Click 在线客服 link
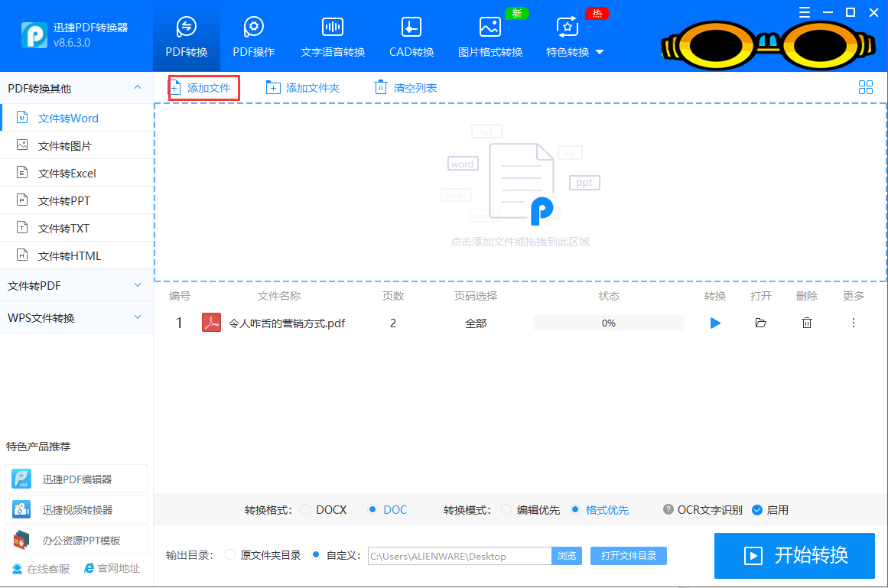Viewport: 888px width, 588px height. pyautogui.click(x=41, y=568)
